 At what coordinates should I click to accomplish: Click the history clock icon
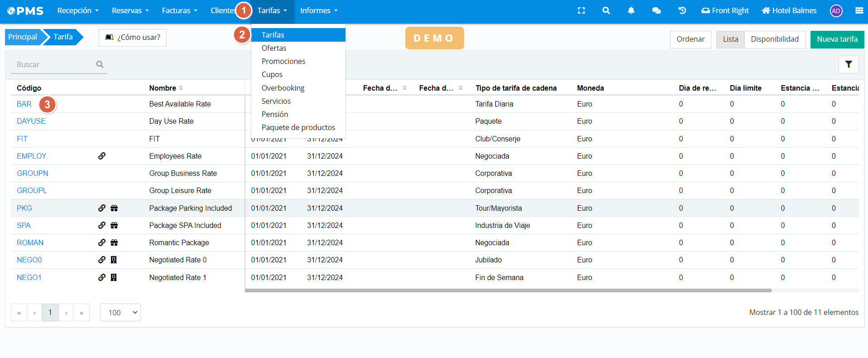tap(682, 10)
